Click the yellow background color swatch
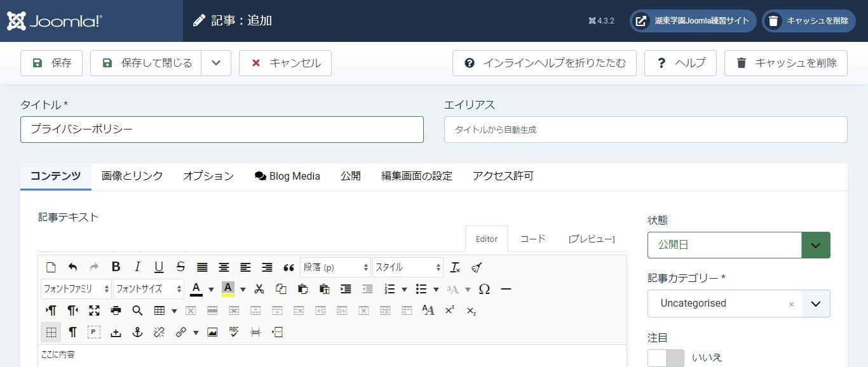The width and height of the screenshot is (868, 367). 228,289
